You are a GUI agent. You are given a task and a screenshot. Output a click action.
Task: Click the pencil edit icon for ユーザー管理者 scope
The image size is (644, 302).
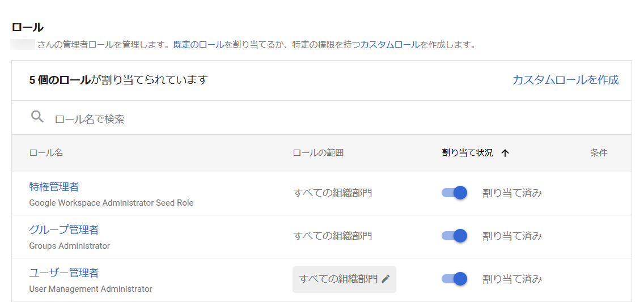click(385, 279)
